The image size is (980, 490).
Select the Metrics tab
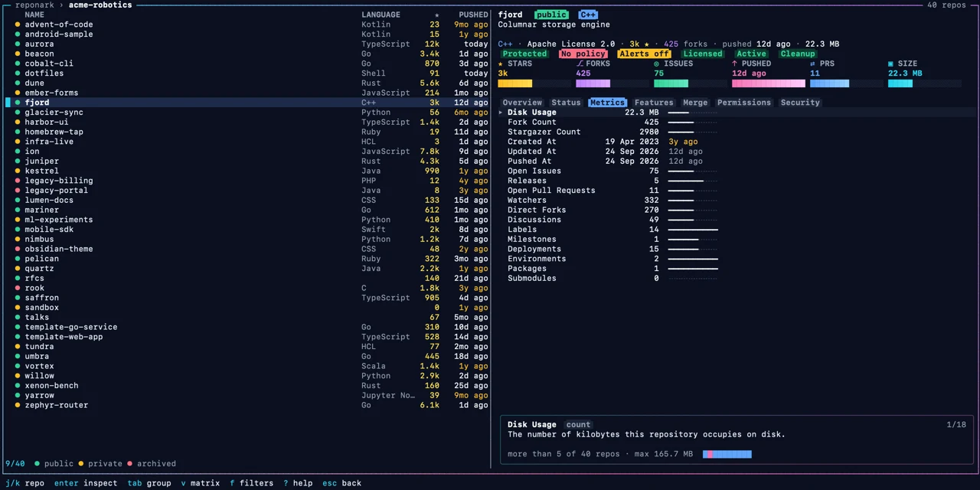tap(607, 103)
